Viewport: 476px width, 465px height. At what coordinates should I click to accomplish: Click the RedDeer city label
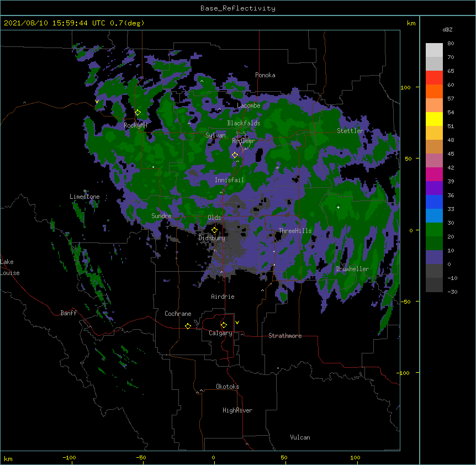244,141
